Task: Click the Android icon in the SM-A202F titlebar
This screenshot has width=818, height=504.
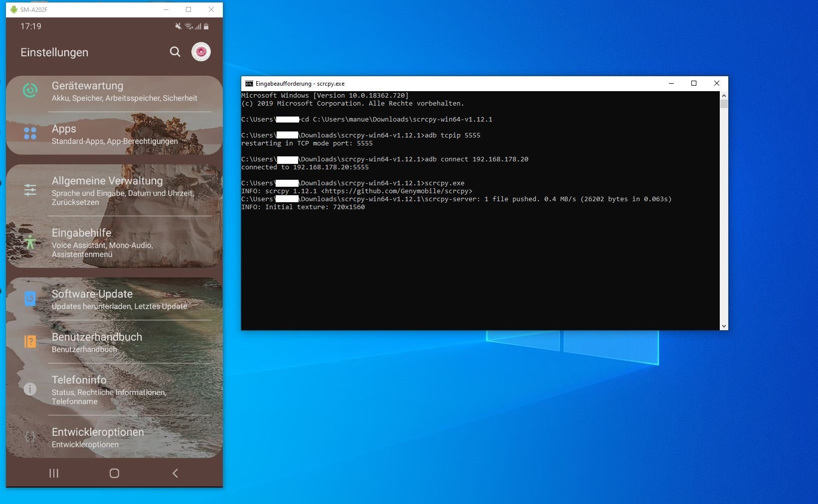Action: point(13,9)
